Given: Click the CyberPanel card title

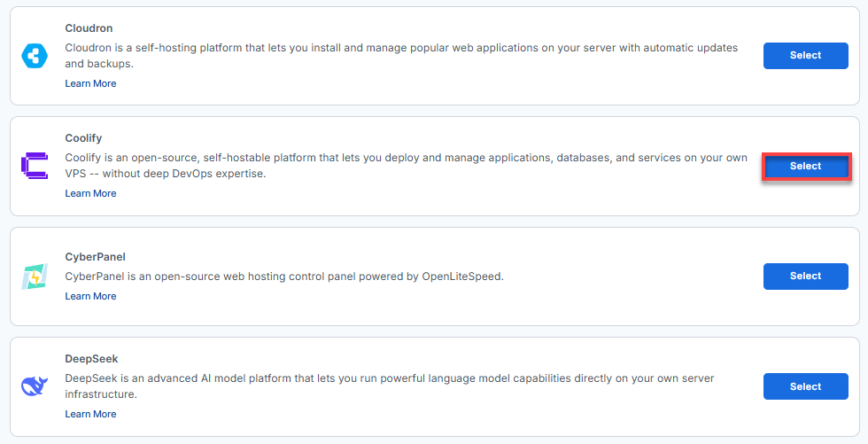Looking at the screenshot, I should pos(96,257).
